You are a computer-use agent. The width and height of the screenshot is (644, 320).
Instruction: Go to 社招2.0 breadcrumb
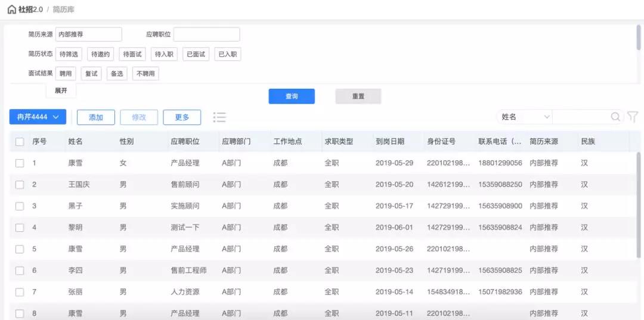pyautogui.click(x=30, y=10)
